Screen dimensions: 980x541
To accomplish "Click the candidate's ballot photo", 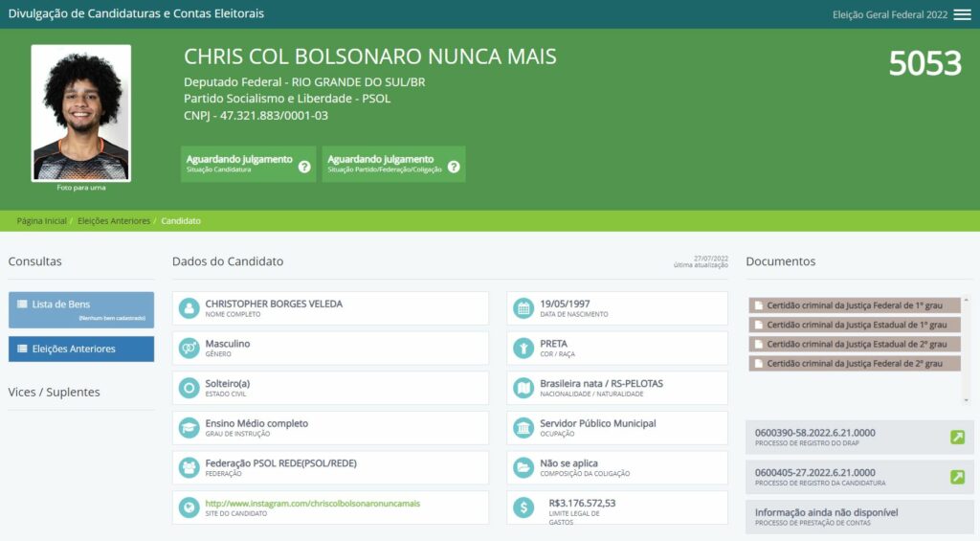I will 80,113.
